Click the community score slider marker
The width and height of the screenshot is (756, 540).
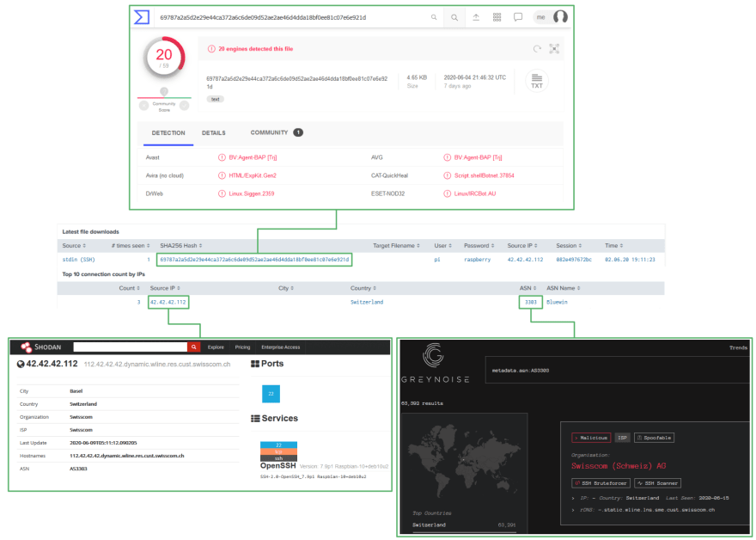[164, 92]
